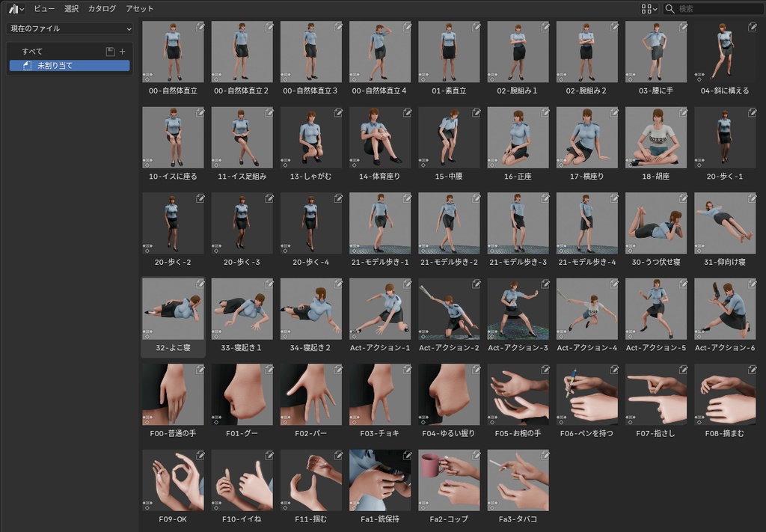This screenshot has width=766, height=532.
Task: Open display settings grid dropdown
Action: coord(649,9)
